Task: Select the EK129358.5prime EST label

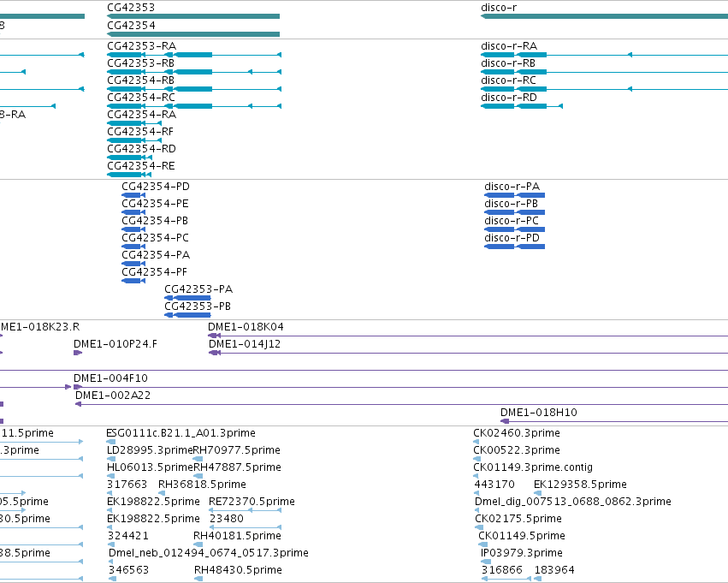Action: (x=580, y=485)
